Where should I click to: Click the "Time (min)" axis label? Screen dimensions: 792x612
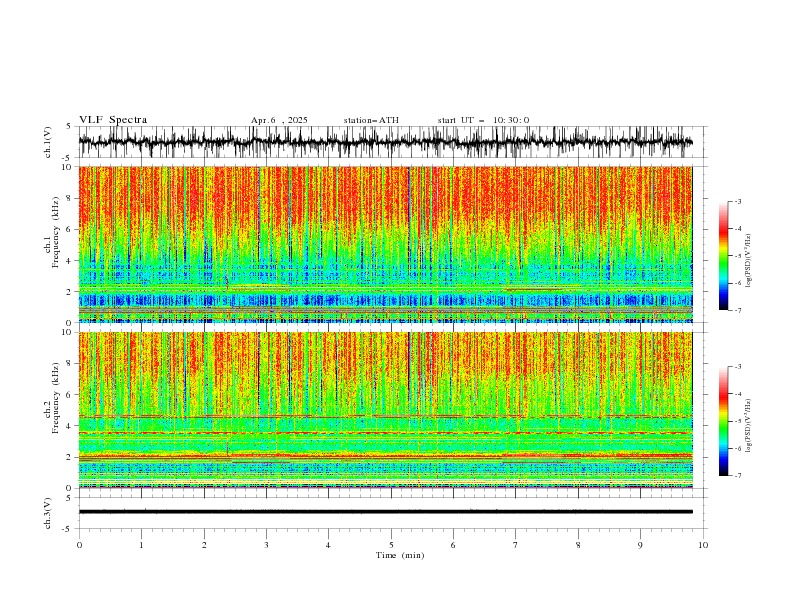click(400, 555)
